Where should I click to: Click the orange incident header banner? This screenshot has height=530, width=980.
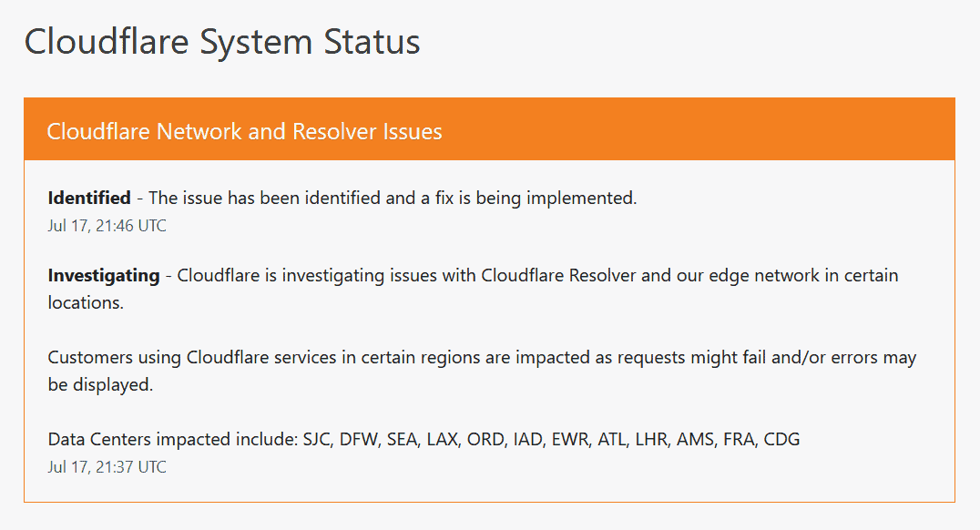tap(489, 128)
